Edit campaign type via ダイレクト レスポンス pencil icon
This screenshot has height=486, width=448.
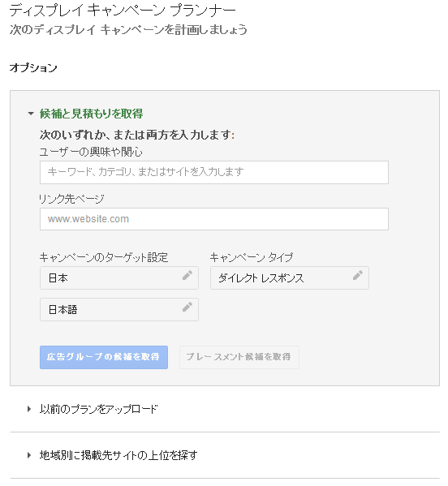pyautogui.click(x=358, y=275)
